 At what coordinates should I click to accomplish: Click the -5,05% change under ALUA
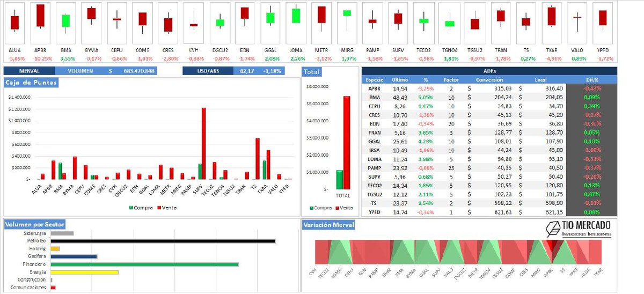pyautogui.click(x=17, y=58)
